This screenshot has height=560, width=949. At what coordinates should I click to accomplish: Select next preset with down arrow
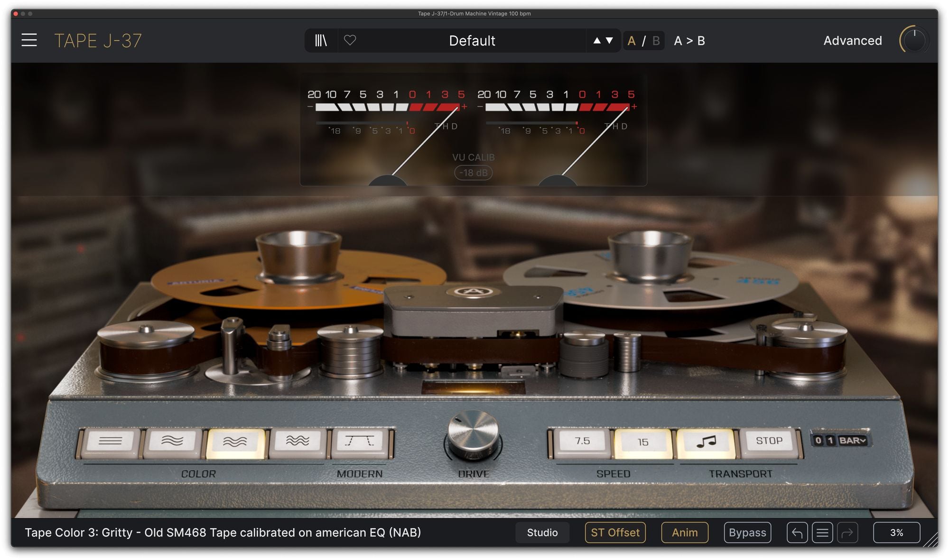point(610,41)
